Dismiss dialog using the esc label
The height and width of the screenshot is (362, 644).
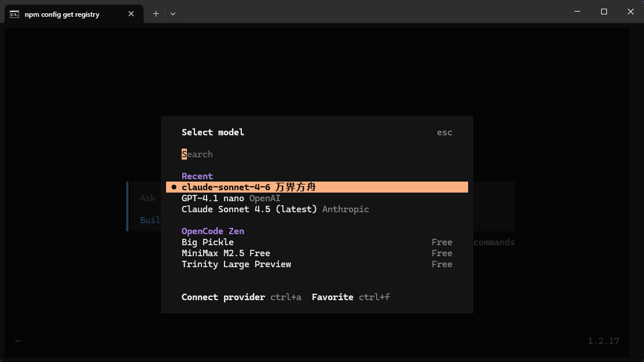click(444, 132)
